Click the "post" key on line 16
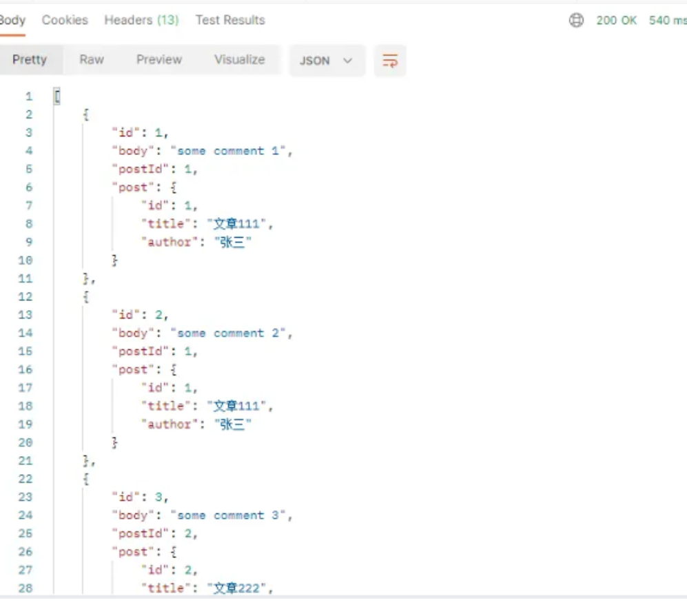Viewport: 687px width, 616px height. click(x=133, y=370)
